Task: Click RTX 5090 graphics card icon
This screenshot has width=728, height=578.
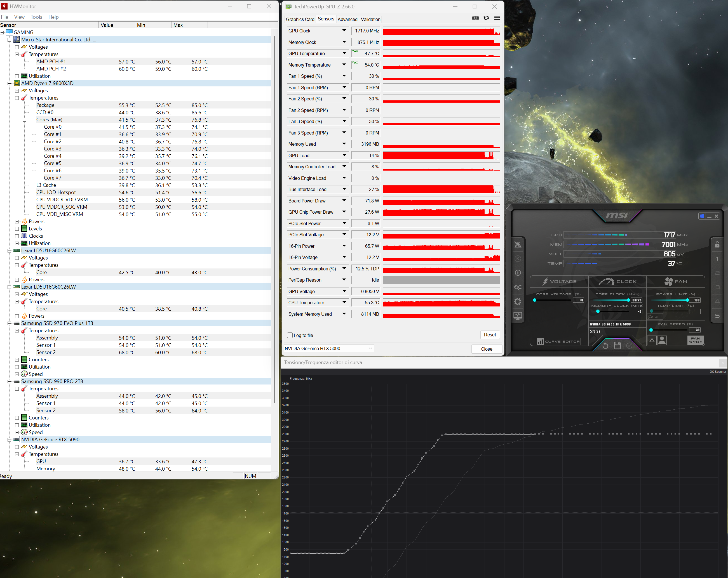Action: pyautogui.click(x=17, y=440)
